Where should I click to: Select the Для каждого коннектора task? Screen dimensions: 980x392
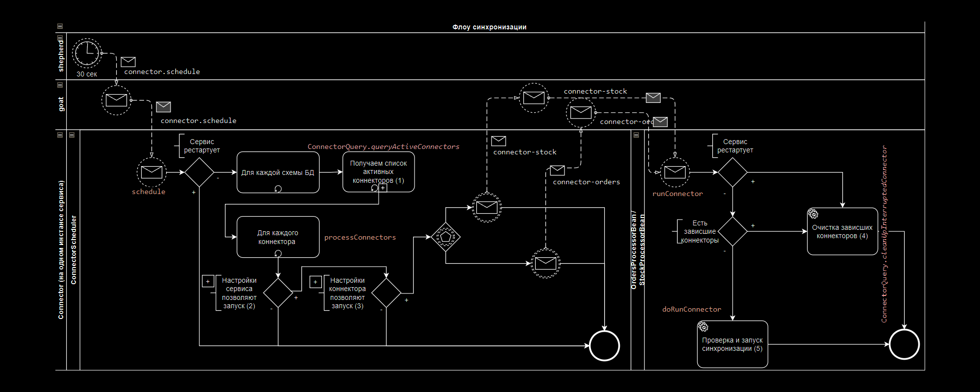coord(278,237)
